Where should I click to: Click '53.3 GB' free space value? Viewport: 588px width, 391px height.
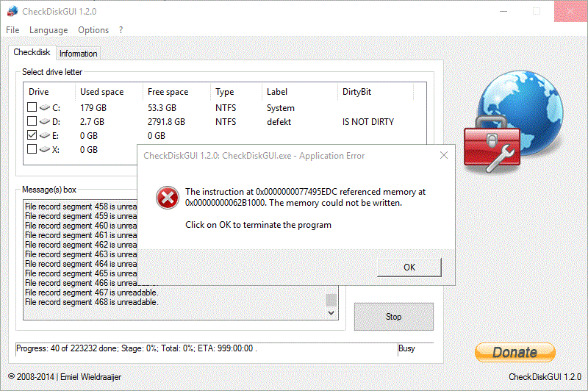point(162,108)
